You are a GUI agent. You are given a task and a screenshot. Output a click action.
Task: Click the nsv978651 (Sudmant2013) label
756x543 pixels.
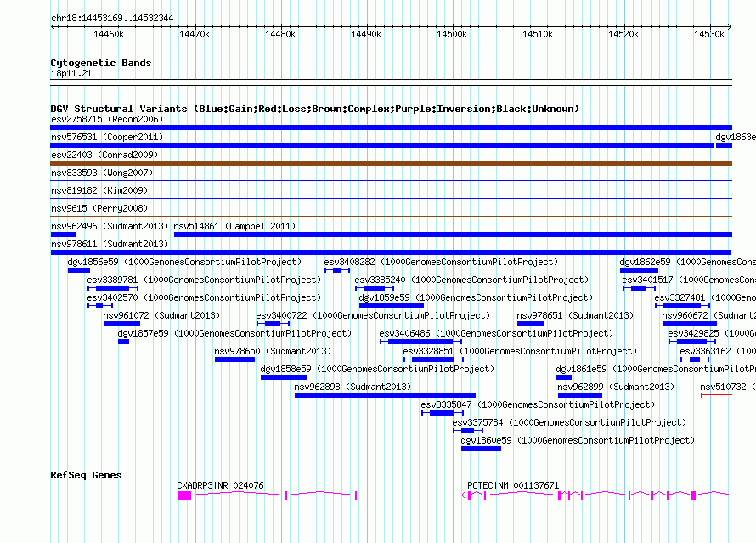click(x=575, y=315)
